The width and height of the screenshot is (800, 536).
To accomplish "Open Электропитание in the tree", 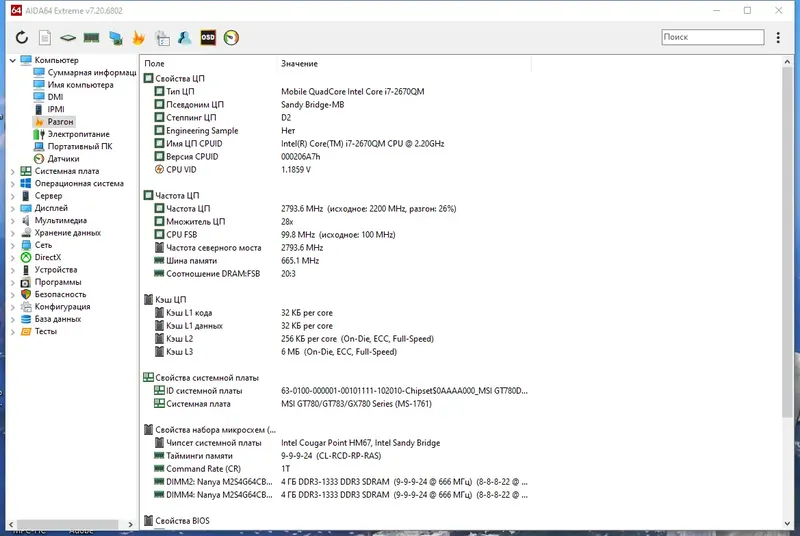I will tap(71, 134).
